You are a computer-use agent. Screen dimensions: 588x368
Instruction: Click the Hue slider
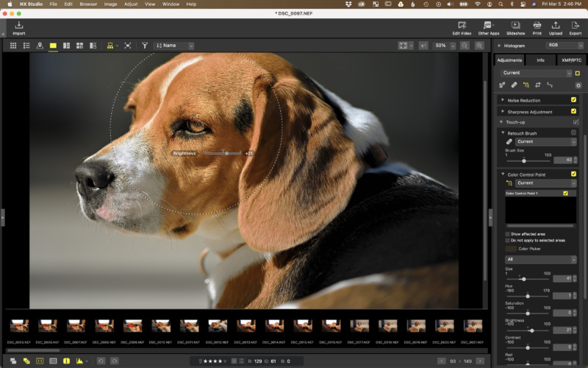[x=528, y=297]
